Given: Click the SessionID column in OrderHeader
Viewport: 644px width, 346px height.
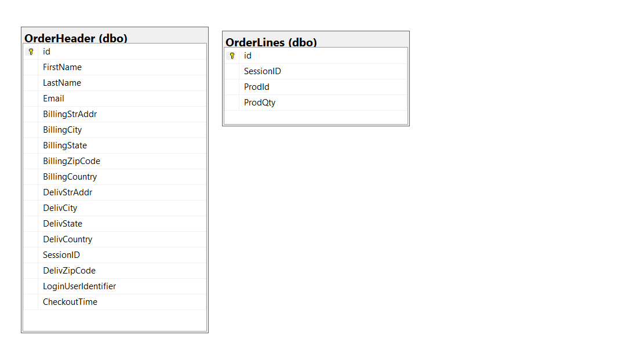Looking at the screenshot, I should 115,255.
